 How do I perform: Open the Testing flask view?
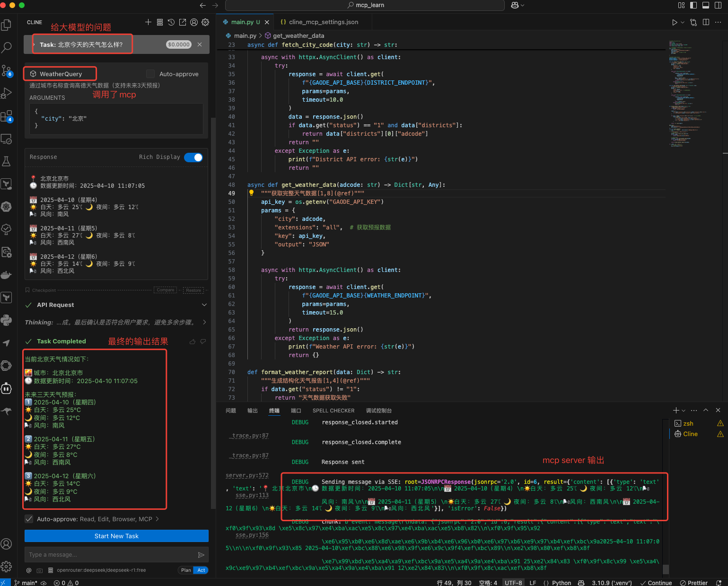point(7,161)
